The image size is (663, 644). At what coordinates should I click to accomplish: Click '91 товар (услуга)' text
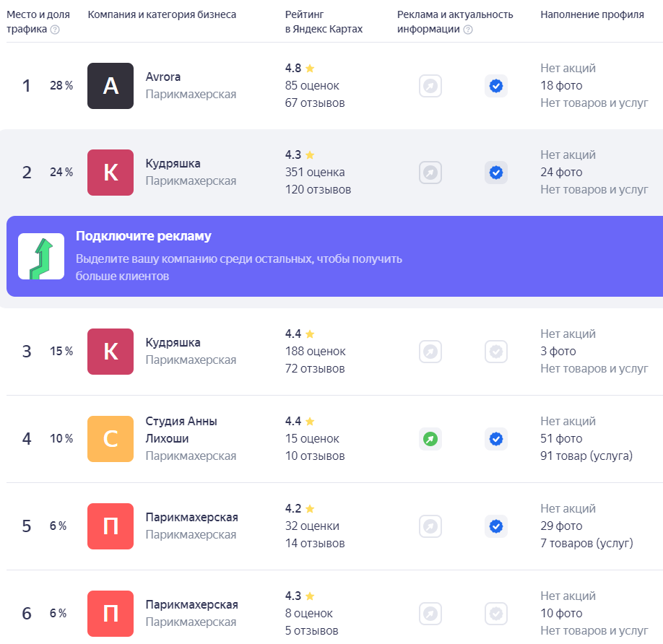586,456
